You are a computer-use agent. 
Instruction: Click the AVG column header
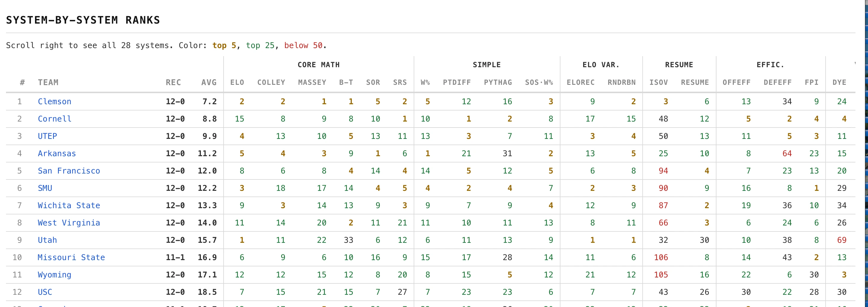209,82
